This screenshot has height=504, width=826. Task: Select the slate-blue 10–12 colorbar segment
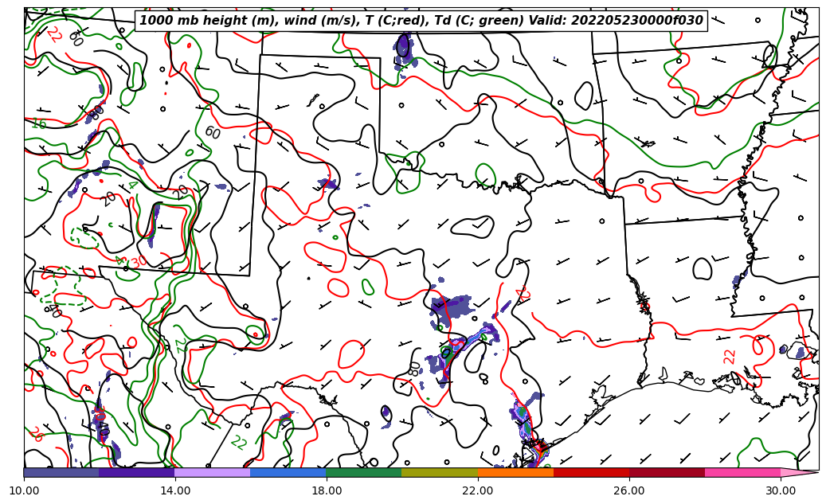(61, 472)
